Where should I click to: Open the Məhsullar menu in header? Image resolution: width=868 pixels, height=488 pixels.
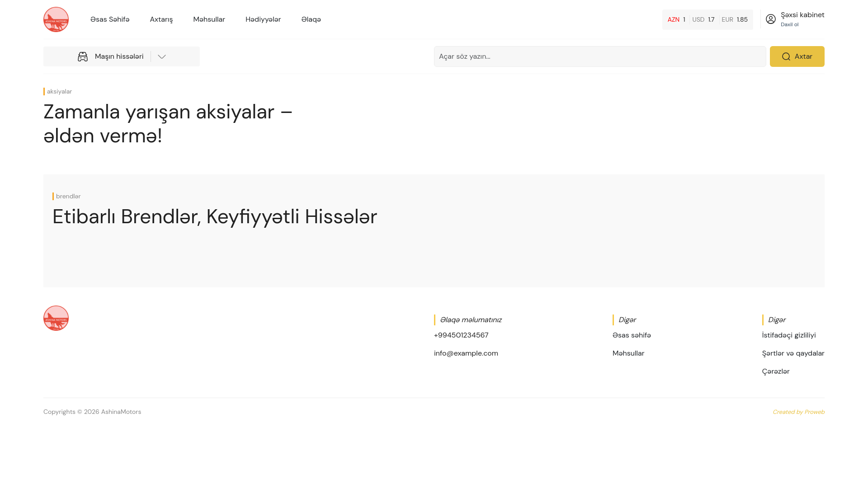pyautogui.click(x=209, y=19)
